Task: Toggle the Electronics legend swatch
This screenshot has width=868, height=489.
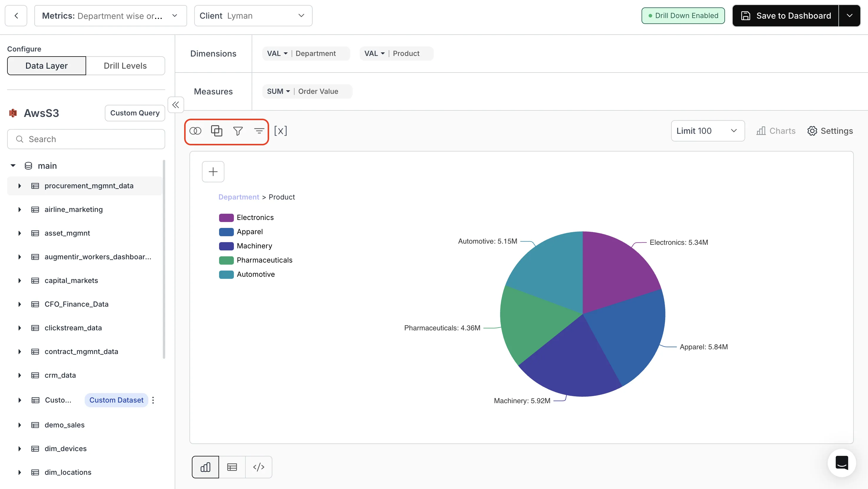Action: click(x=226, y=217)
